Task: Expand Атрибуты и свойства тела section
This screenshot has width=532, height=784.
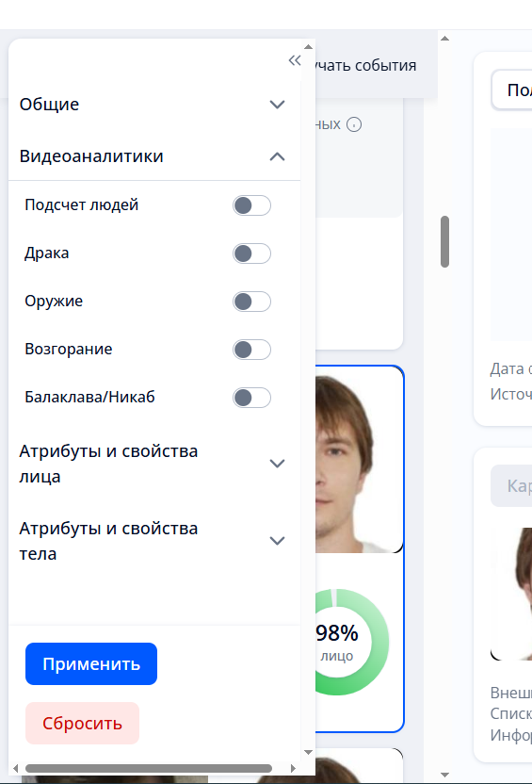Action: tap(277, 541)
